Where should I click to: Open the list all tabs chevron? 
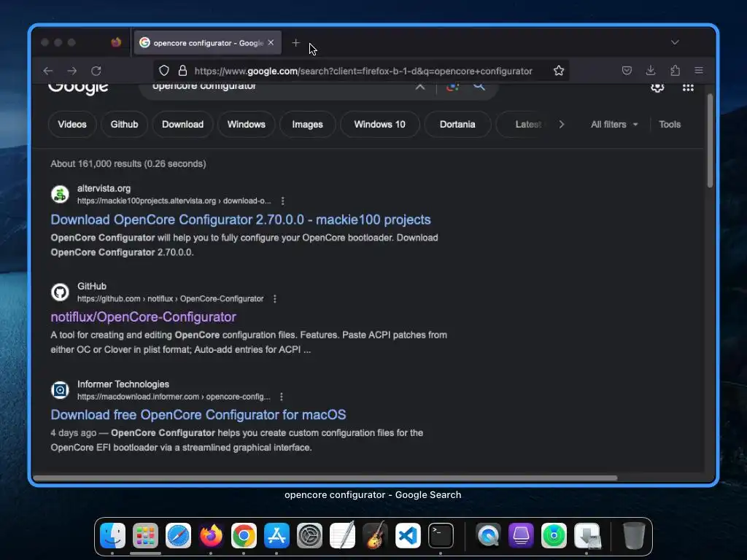click(x=675, y=42)
